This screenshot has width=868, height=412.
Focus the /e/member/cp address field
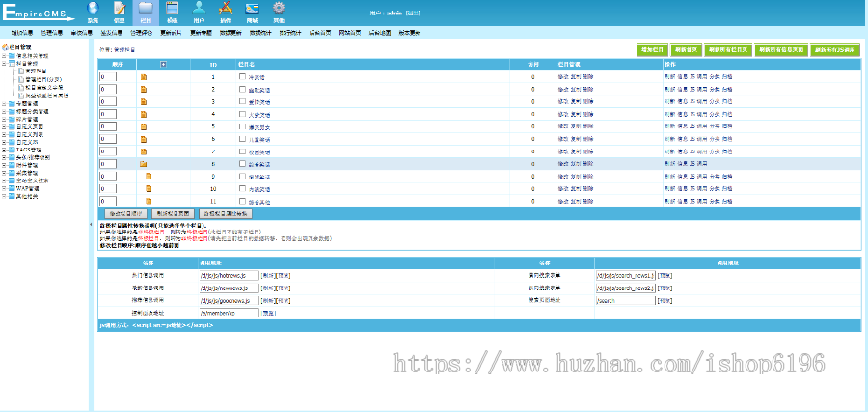tap(230, 313)
